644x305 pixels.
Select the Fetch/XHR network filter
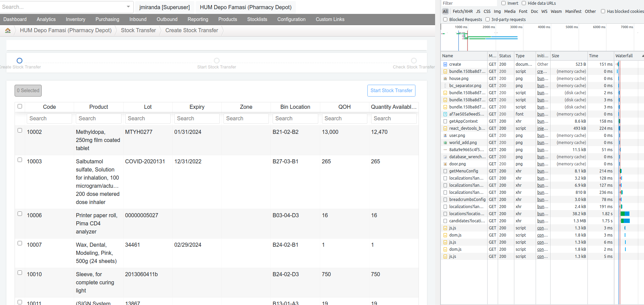click(463, 11)
